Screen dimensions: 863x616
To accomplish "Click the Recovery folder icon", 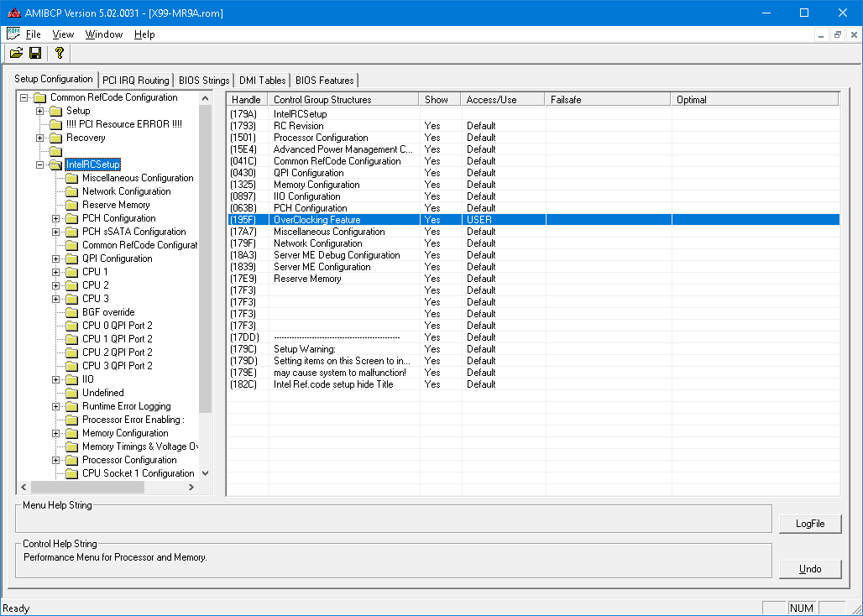I will click(x=55, y=138).
